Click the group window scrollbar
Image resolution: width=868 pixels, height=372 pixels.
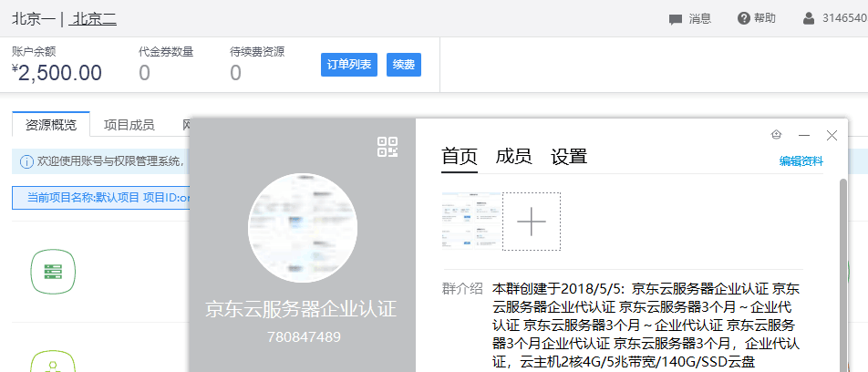pos(843,274)
